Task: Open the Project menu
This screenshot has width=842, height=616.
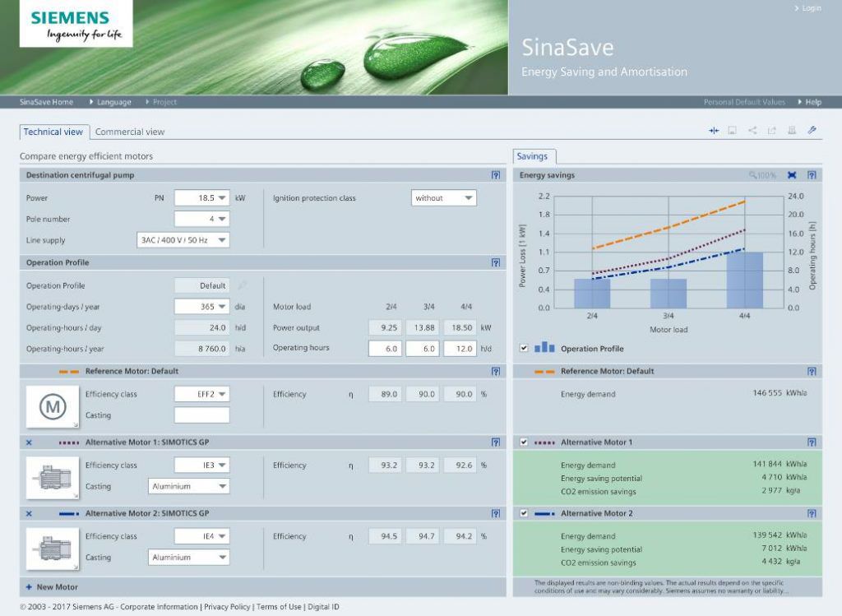Action: (161, 102)
